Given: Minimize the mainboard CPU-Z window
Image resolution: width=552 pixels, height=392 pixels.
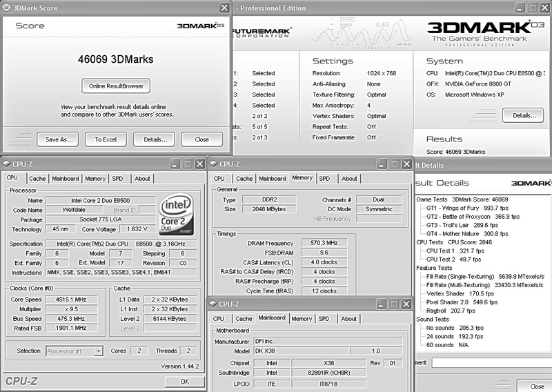Looking at the screenshot, I should 382,304.
